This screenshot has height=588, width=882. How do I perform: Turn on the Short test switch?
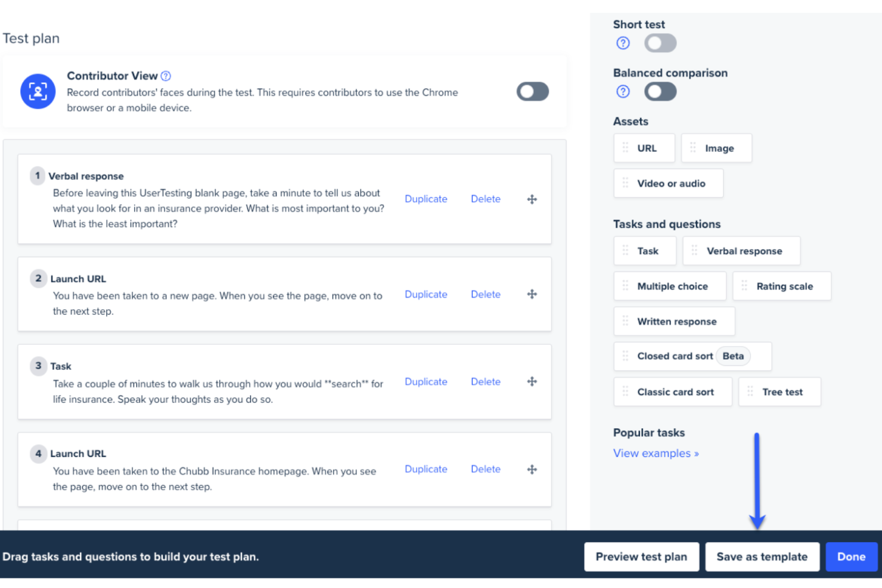(660, 43)
